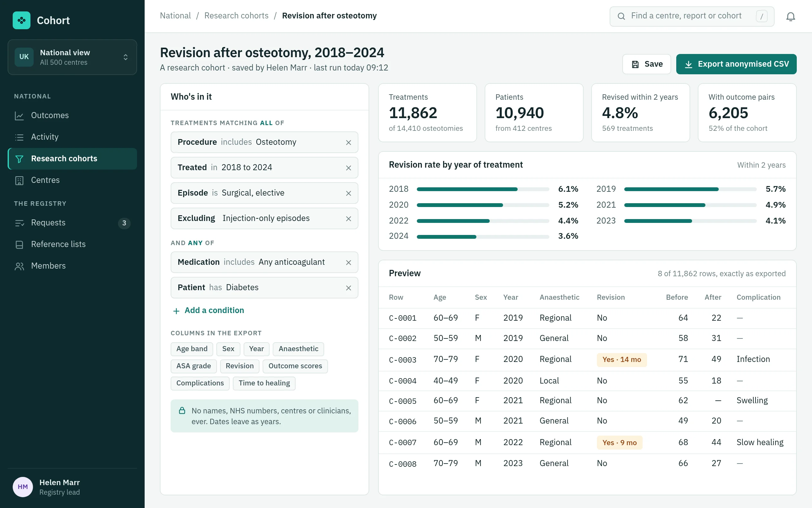Save the cohort

coord(646,64)
